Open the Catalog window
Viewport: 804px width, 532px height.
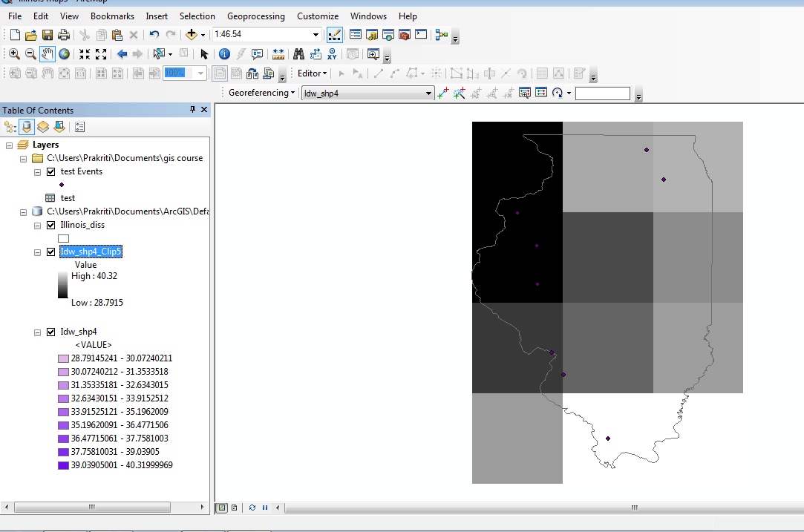[372, 34]
